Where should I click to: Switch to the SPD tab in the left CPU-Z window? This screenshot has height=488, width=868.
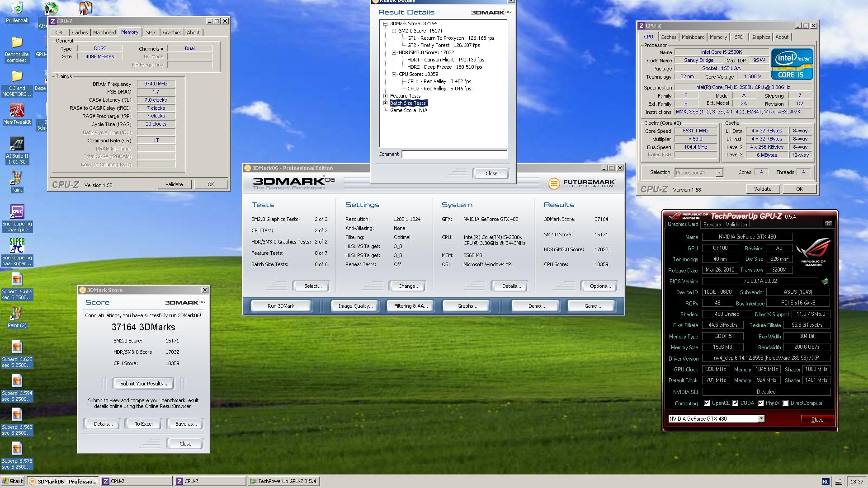point(150,33)
